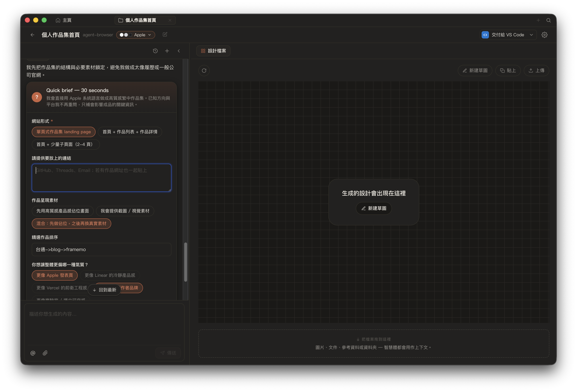Select 首頁 + 作品列表 + 作品詳情 option
The image size is (577, 392).
click(130, 132)
